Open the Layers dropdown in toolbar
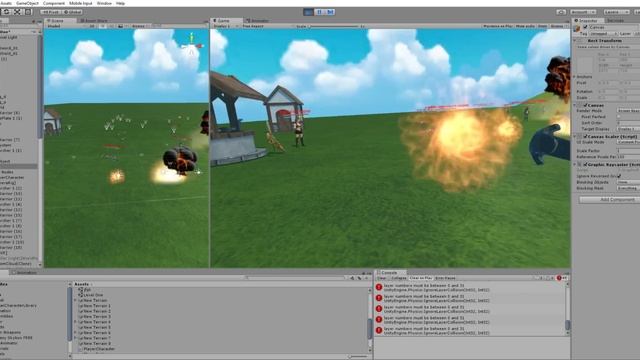The image size is (640, 360). click(616, 12)
